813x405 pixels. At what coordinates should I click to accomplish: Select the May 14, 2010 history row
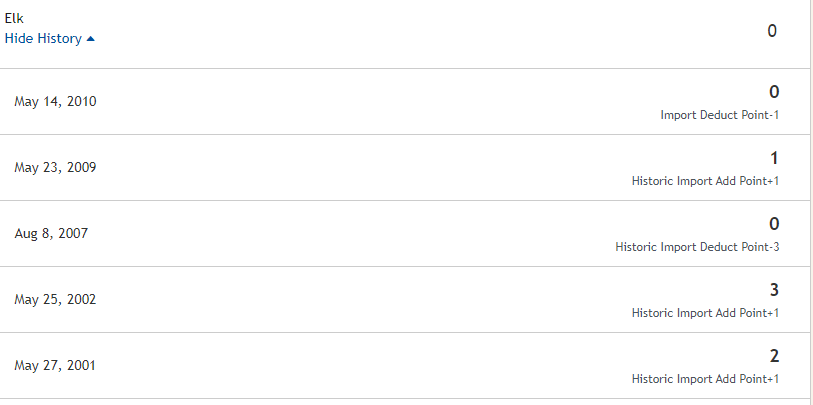click(405, 102)
